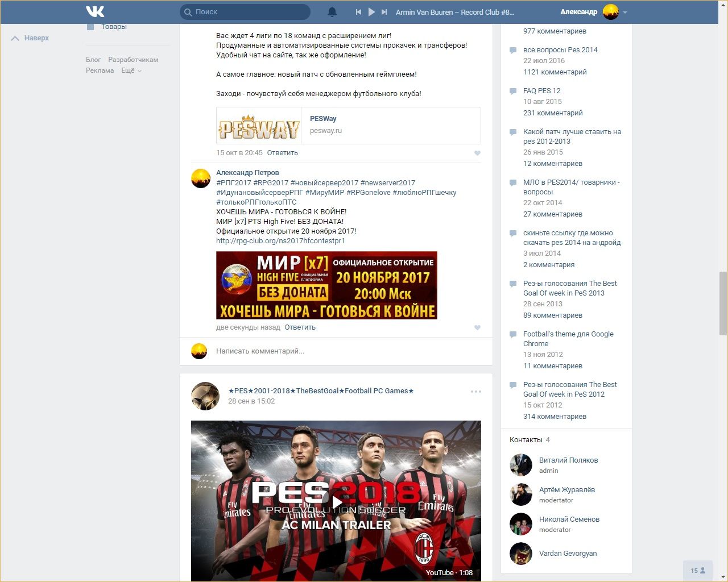Open Артём Журавлёв's contact avatar
This screenshot has height=582, width=728.
coord(520,494)
